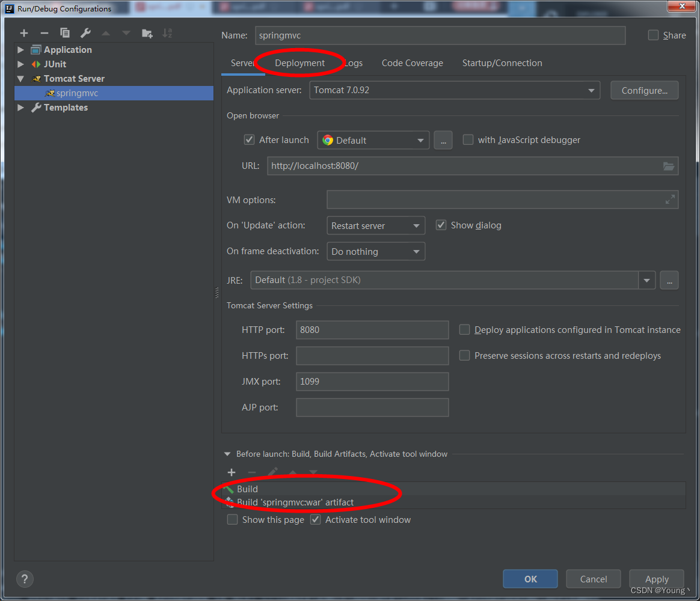
Task: Click the Apply button
Action: coord(656,579)
